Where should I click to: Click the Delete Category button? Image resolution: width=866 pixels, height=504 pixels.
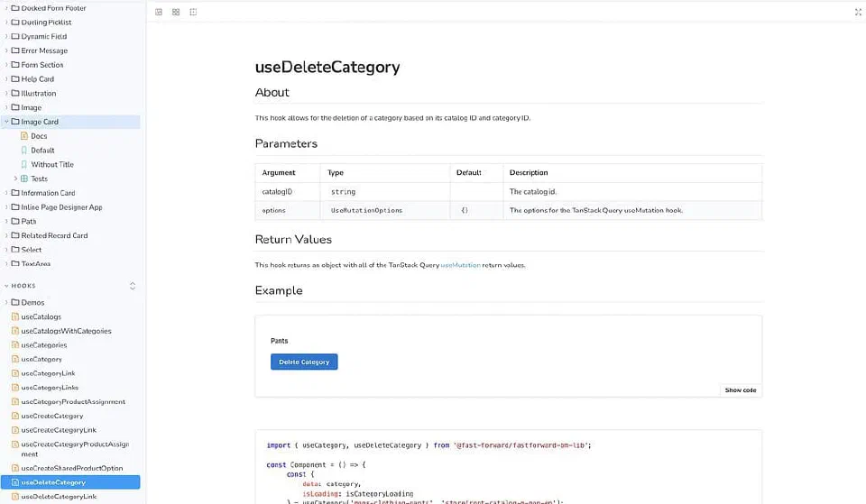coord(304,362)
